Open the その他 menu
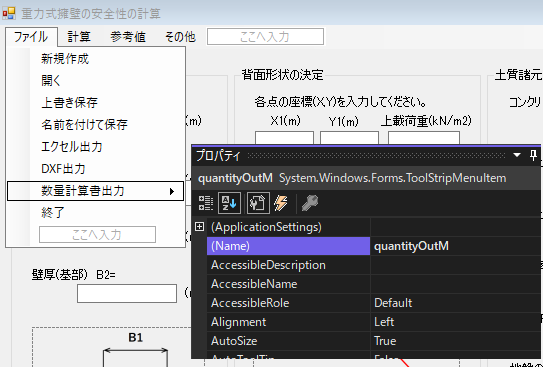Screen dimensions: 543x367 [180, 37]
